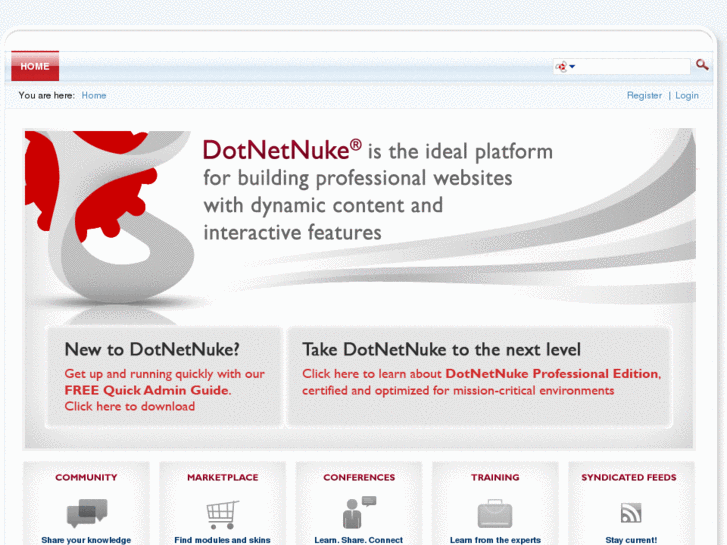Image resolution: width=727 pixels, height=545 pixels.
Task: Open Learn. Share. Connect link
Action: pyautogui.click(x=358, y=540)
